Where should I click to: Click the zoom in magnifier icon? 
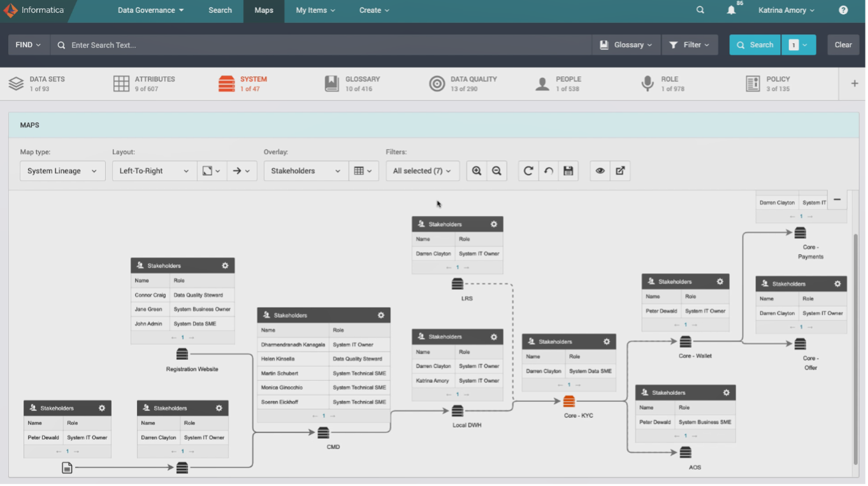(x=476, y=171)
